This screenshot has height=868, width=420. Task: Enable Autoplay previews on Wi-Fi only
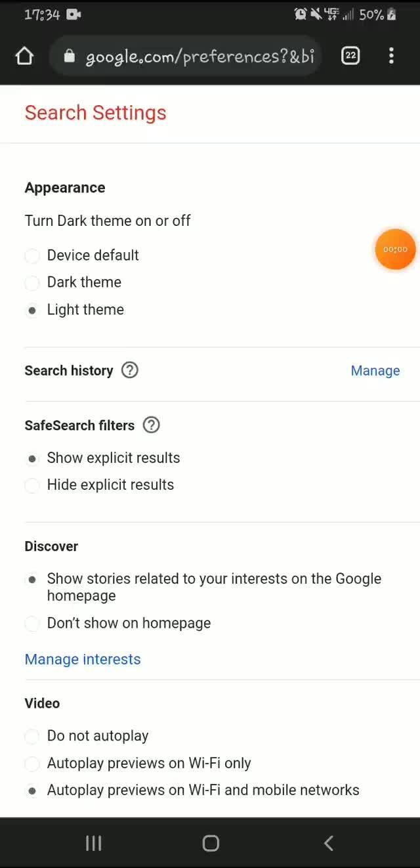click(x=32, y=763)
